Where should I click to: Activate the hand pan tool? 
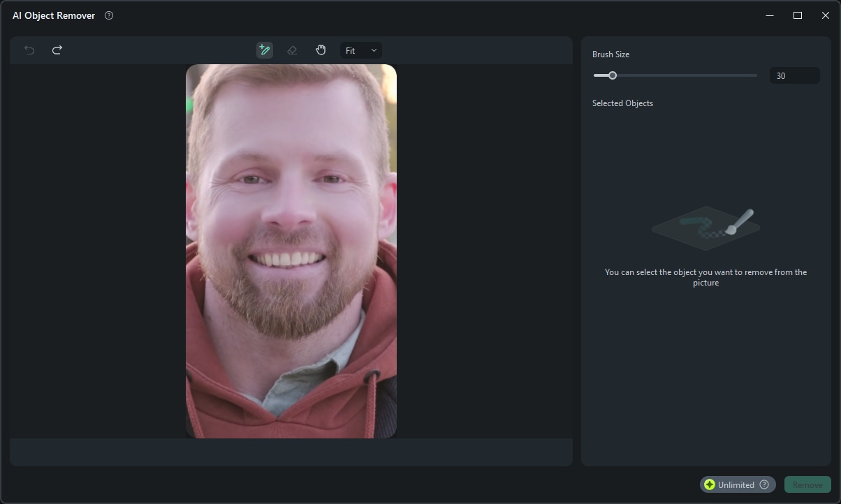[321, 50]
